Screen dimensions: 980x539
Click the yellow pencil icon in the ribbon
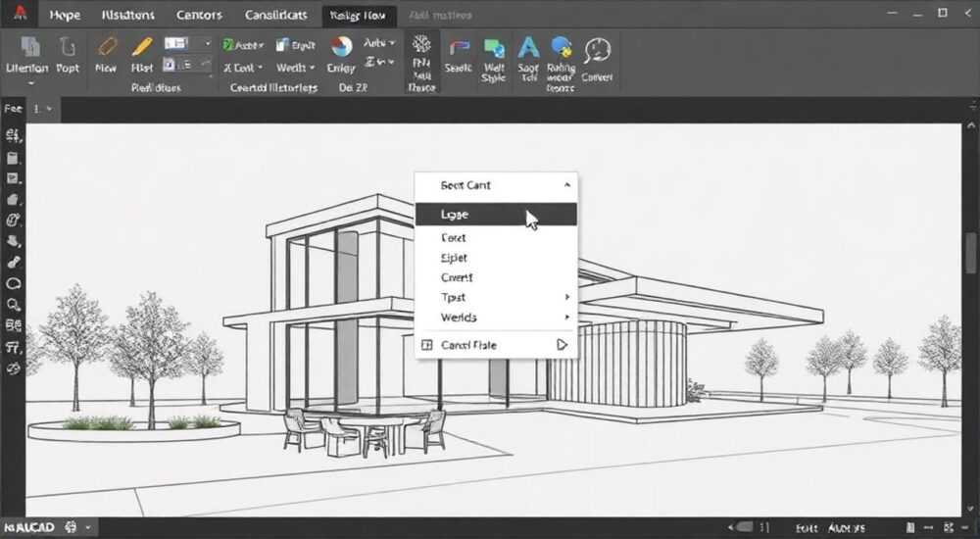click(x=142, y=47)
